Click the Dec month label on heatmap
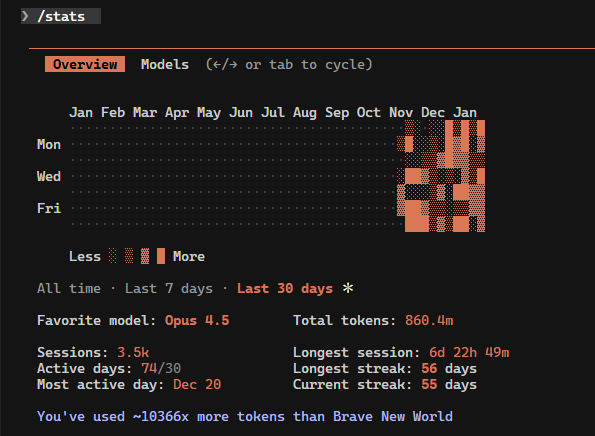The height and width of the screenshot is (436, 595). point(433,112)
